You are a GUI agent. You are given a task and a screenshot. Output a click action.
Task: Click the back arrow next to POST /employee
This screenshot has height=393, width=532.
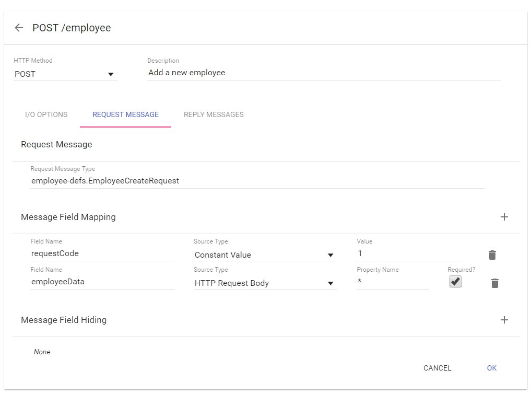tap(19, 28)
